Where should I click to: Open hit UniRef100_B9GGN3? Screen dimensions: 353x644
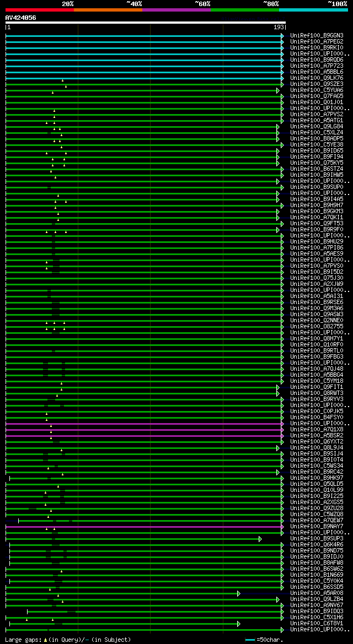click(x=317, y=36)
